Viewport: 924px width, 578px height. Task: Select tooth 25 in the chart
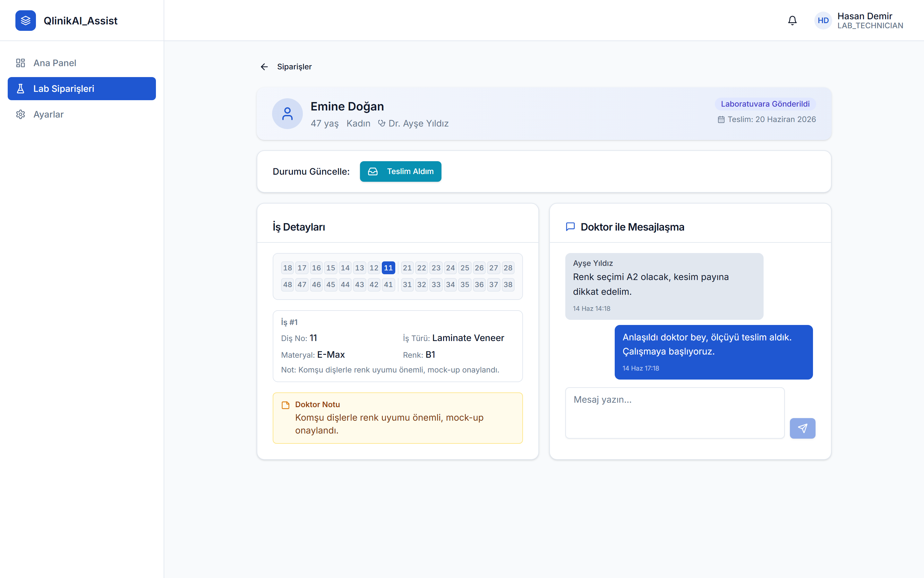pos(465,268)
